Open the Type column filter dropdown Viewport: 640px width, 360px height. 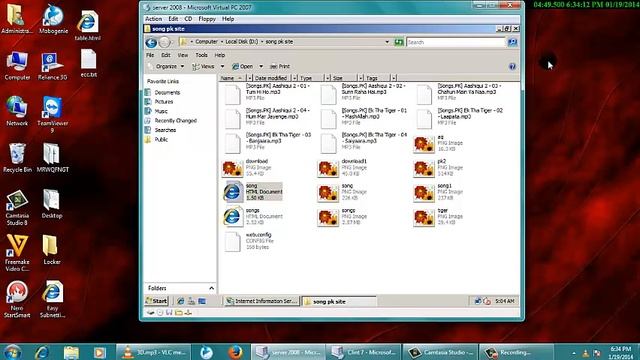[x=327, y=78]
